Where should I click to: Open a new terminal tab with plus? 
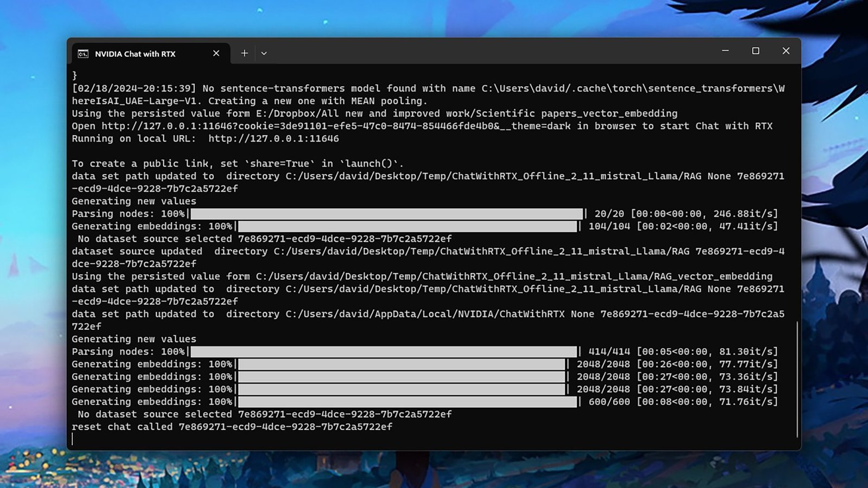click(244, 53)
